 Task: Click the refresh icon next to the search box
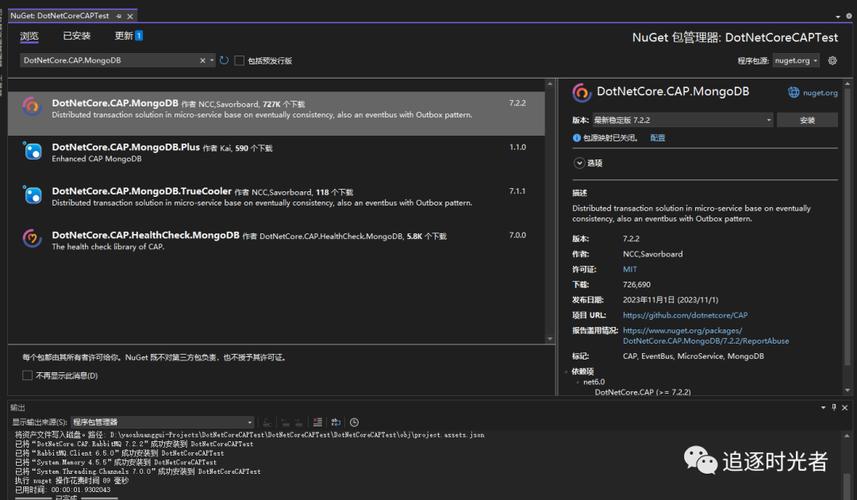224,60
